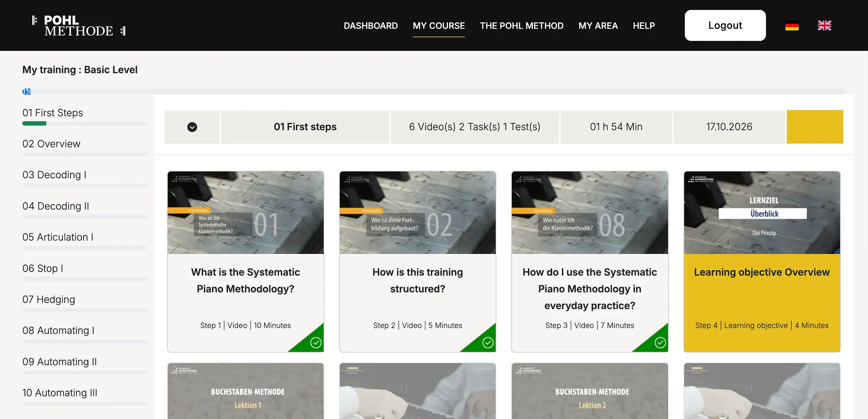Screen dimensions: 868x419
Task: Select 01 First Steps in sidebar
Action: (53, 113)
